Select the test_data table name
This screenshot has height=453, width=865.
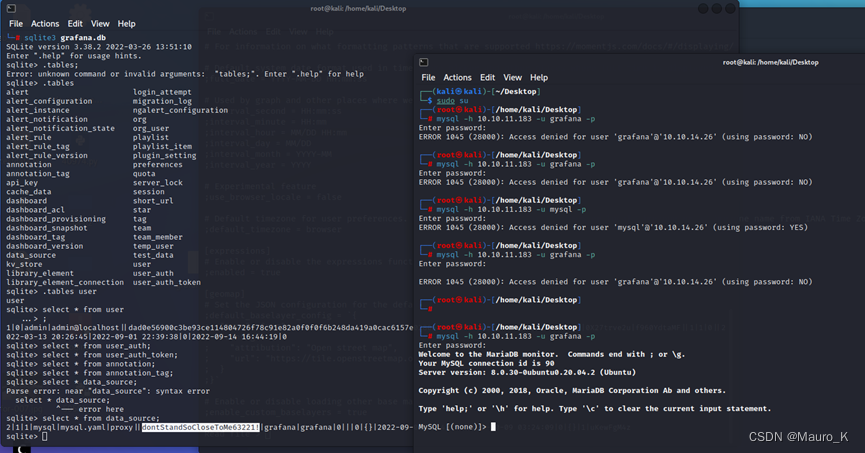(153, 255)
